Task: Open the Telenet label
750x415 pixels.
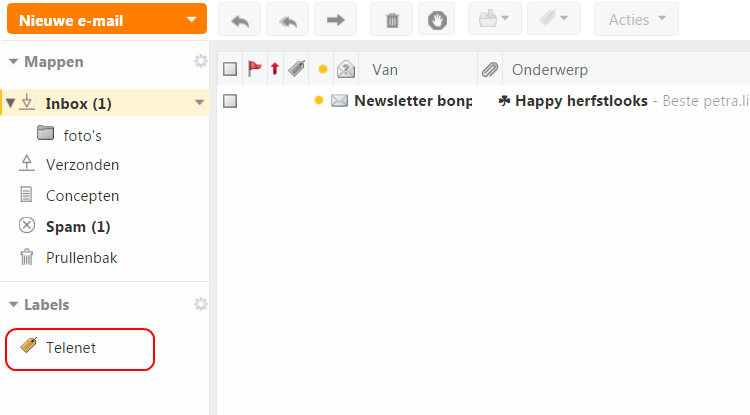Action: [x=70, y=348]
